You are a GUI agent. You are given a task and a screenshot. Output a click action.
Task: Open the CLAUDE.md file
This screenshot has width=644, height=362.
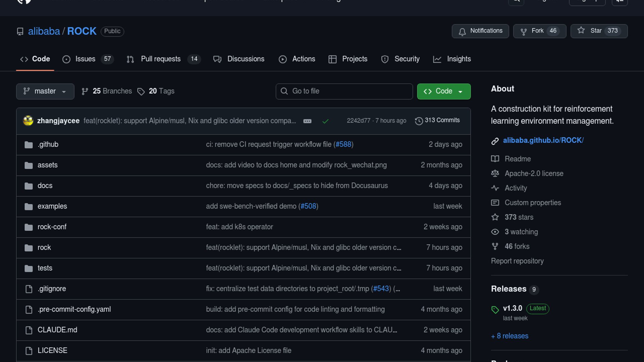coord(57,330)
